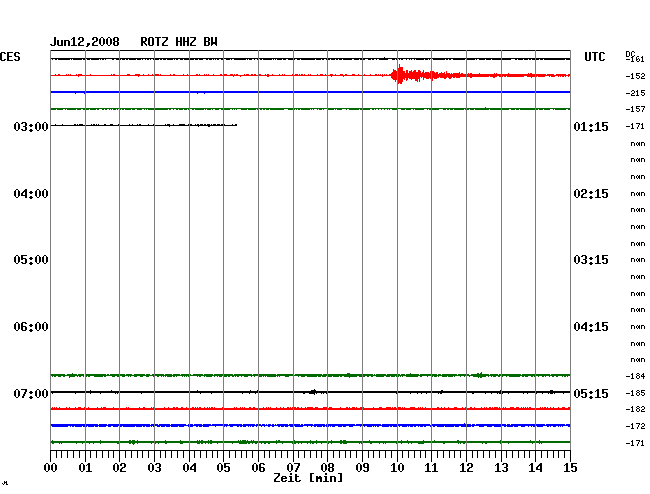The height and width of the screenshot is (494, 650).
Task: Click the channel code "HHZ" in title
Action: 186,42
